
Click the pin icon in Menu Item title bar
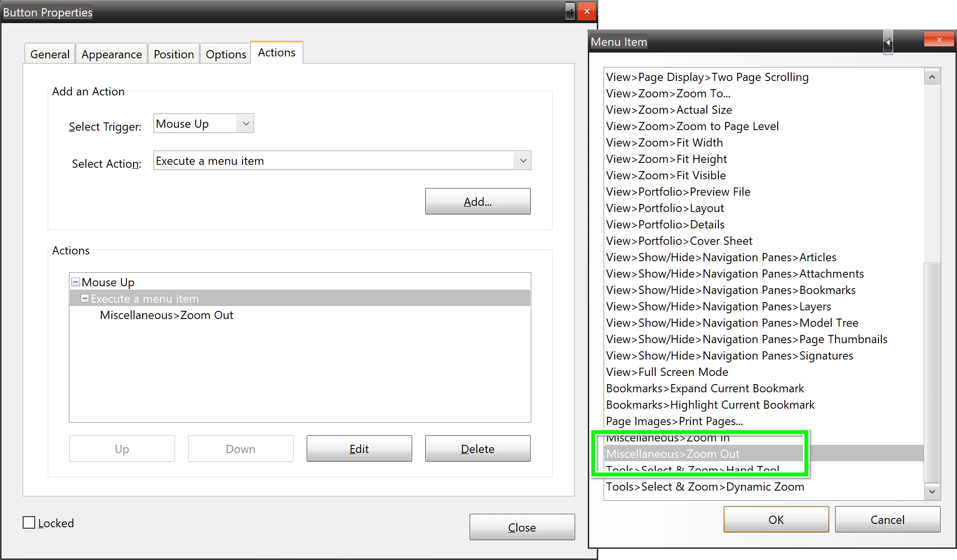pyautogui.click(x=888, y=42)
